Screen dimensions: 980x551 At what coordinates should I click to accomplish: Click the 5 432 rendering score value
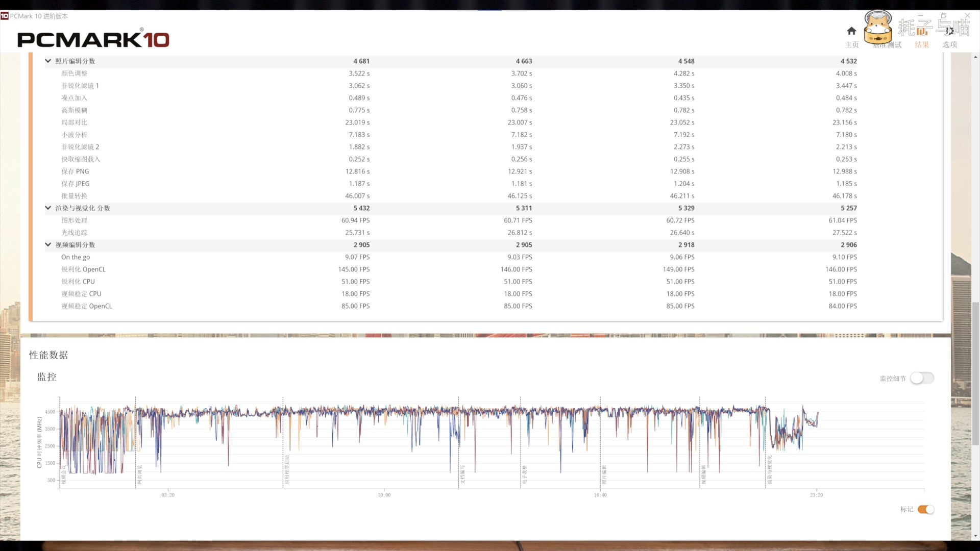361,208
